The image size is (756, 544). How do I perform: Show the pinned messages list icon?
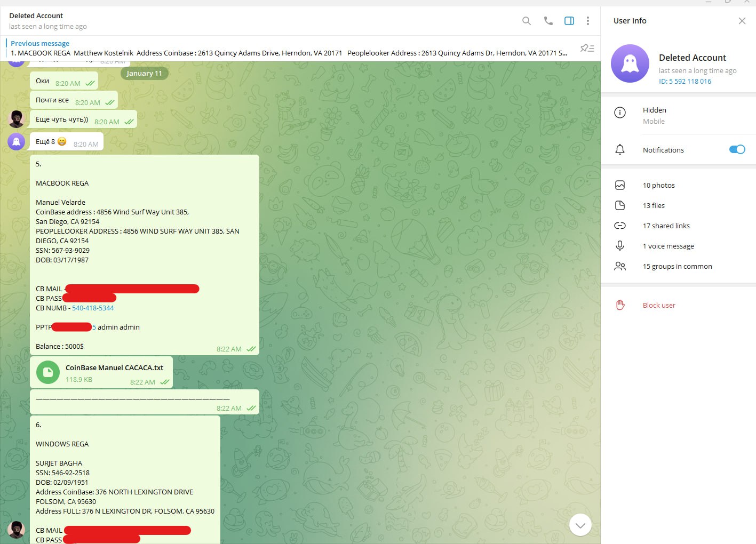tap(587, 49)
